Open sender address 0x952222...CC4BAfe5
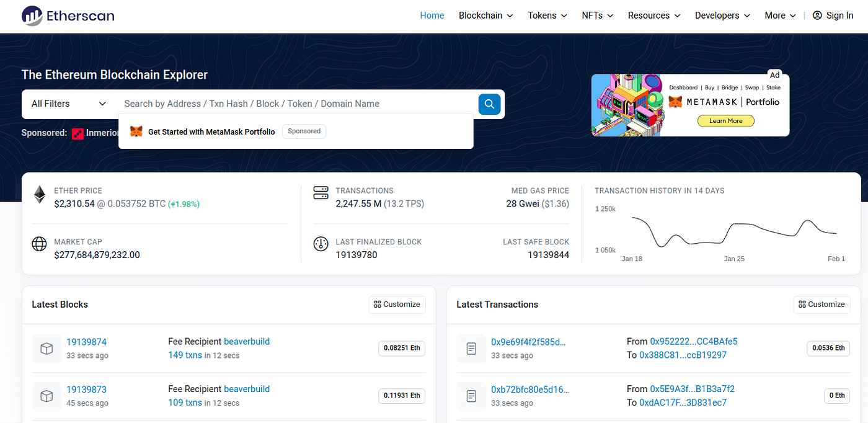868x423 pixels. [x=694, y=341]
